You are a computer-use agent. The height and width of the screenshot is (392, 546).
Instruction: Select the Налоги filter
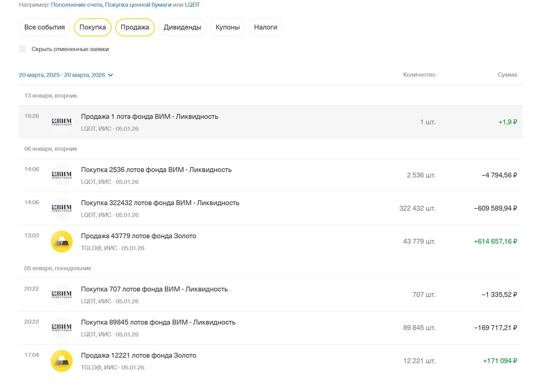(266, 27)
